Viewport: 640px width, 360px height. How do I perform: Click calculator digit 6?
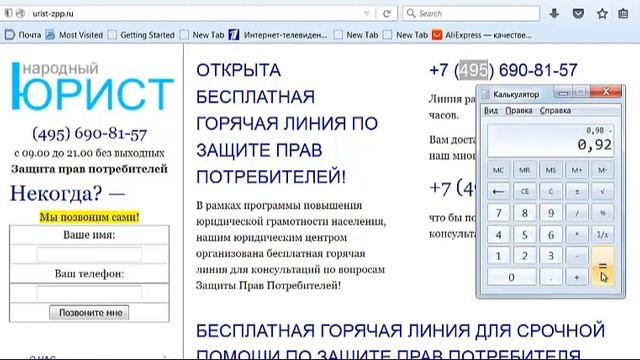(551, 235)
